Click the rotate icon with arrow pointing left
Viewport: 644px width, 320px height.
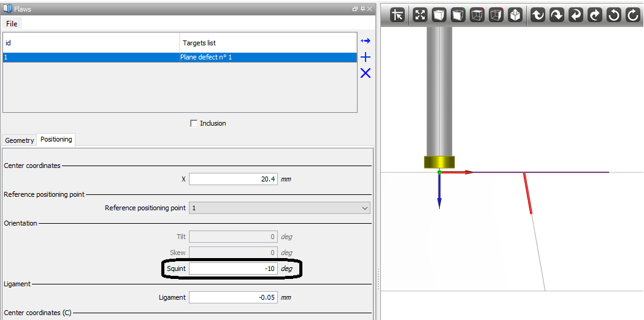(x=576, y=15)
